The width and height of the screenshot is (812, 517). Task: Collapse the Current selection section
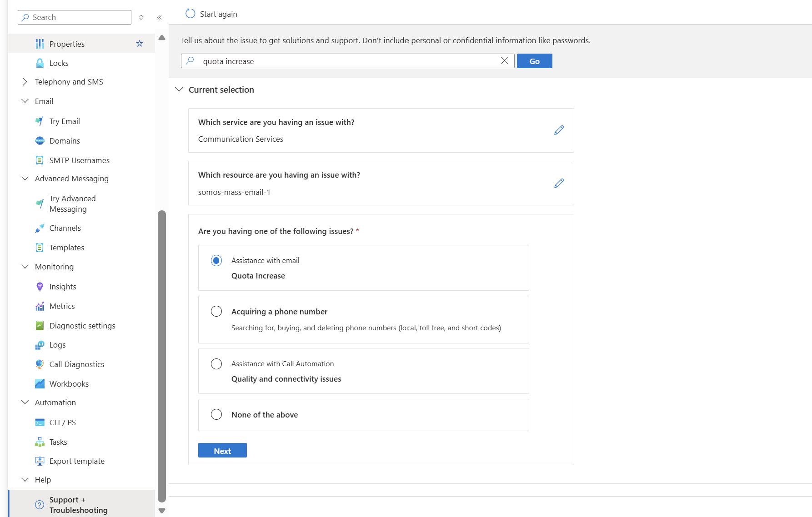(179, 89)
